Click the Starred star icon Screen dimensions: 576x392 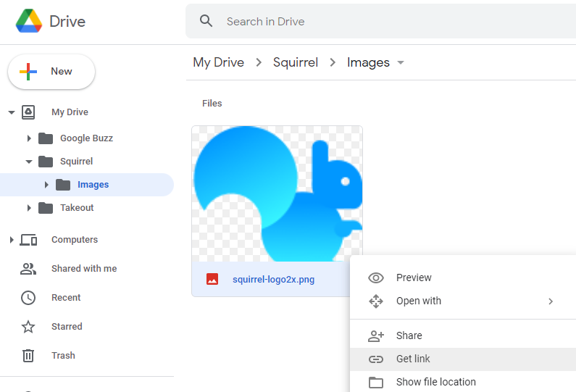(x=28, y=327)
